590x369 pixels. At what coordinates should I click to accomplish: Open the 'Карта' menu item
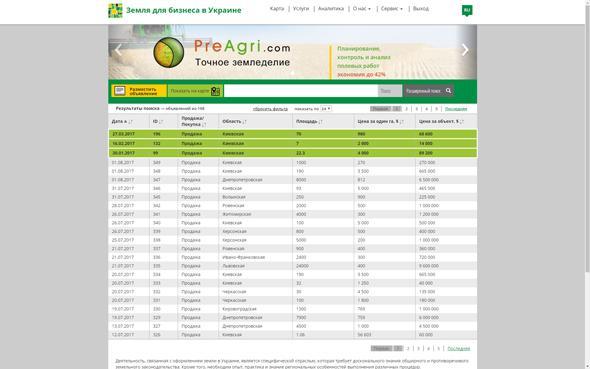click(x=277, y=9)
